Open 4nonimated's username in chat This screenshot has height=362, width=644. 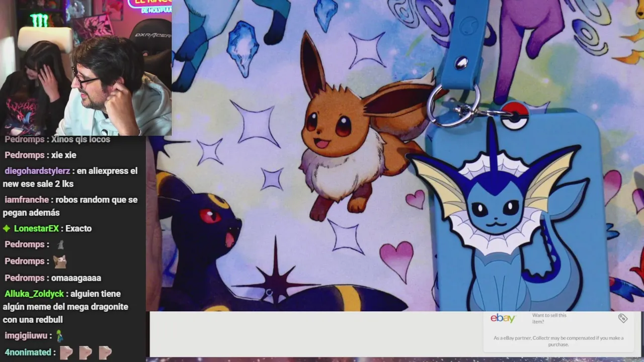click(28, 352)
